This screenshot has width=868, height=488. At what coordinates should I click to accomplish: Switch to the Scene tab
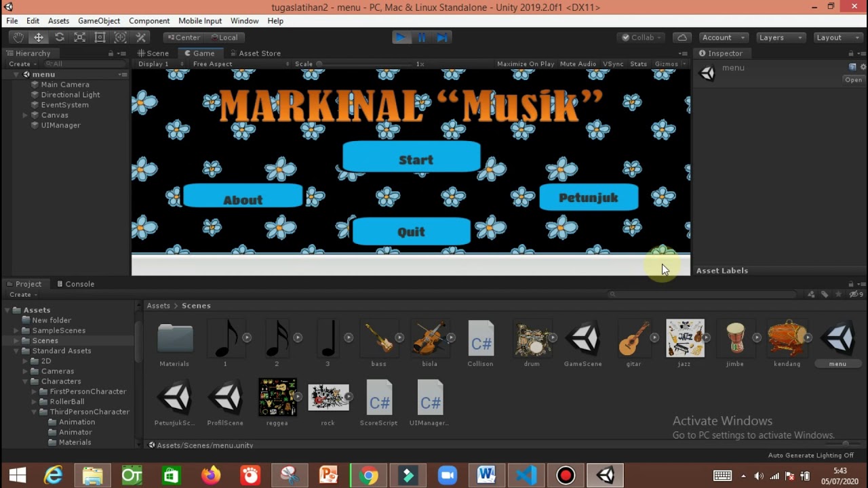coord(153,53)
